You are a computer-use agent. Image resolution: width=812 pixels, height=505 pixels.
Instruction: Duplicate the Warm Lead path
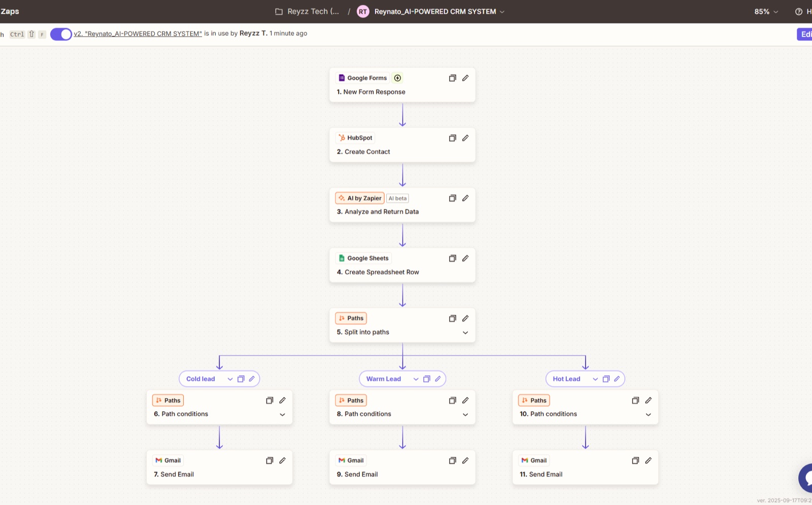[427, 379]
